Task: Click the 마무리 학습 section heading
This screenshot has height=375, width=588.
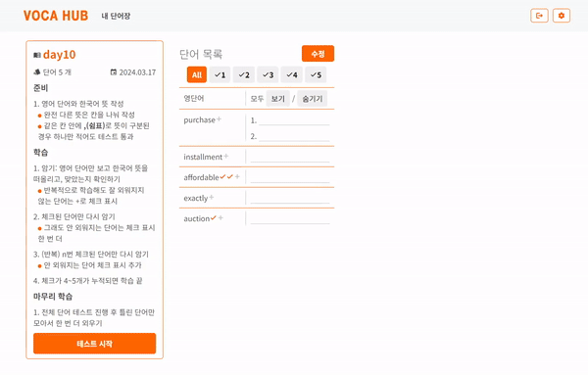Action: point(53,297)
